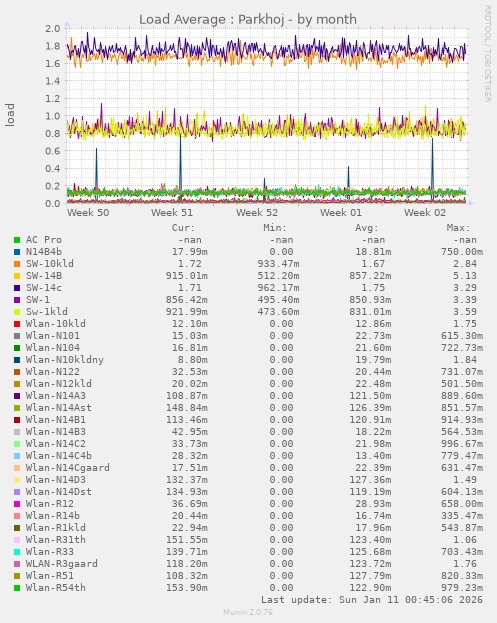Image resolution: width=497 pixels, height=623 pixels.
Task: Click the SW-1 legend label
Action: tap(38, 300)
